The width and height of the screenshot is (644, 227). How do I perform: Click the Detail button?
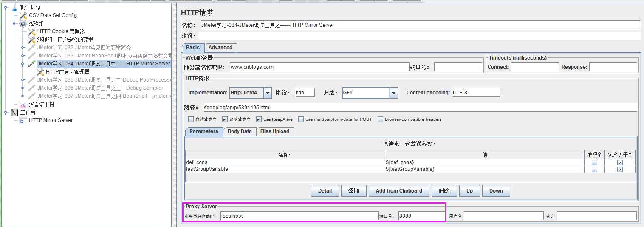coord(325,191)
